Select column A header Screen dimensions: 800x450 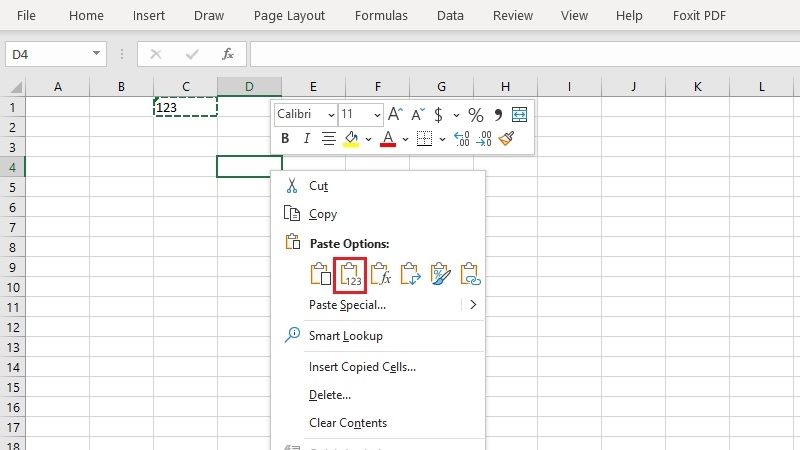click(x=58, y=87)
